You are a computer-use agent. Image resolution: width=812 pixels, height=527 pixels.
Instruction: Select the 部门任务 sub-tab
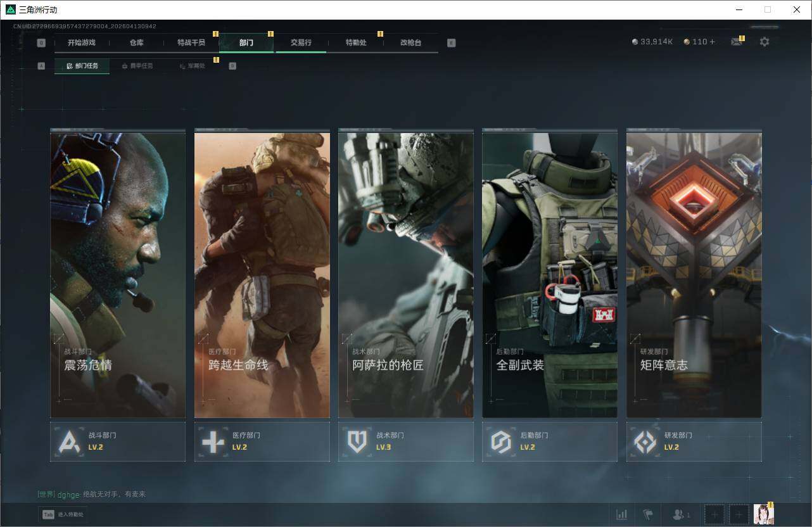click(x=82, y=66)
